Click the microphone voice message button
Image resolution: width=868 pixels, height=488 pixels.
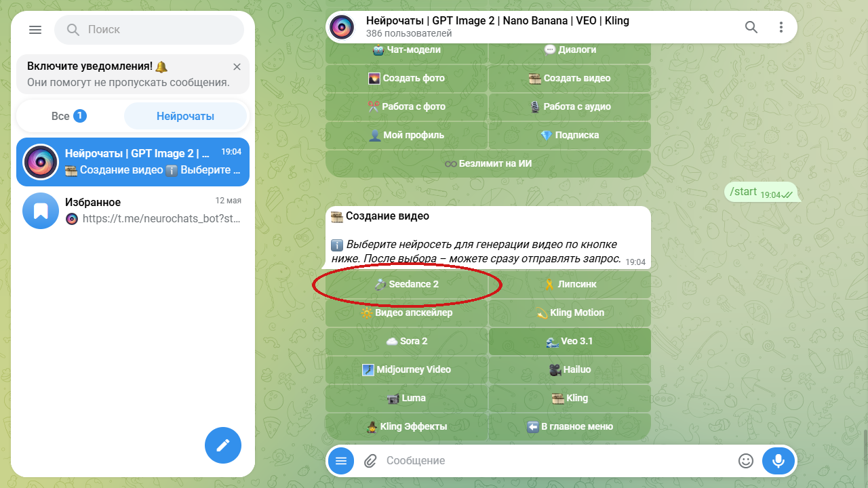point(778,461)
